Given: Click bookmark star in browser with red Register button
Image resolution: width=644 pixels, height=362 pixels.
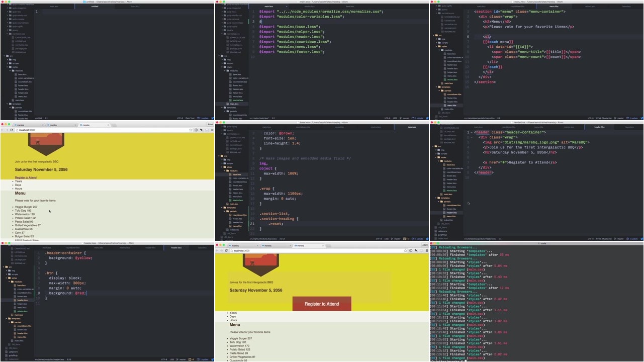Looking at the screenshot, I should (406, 250).
